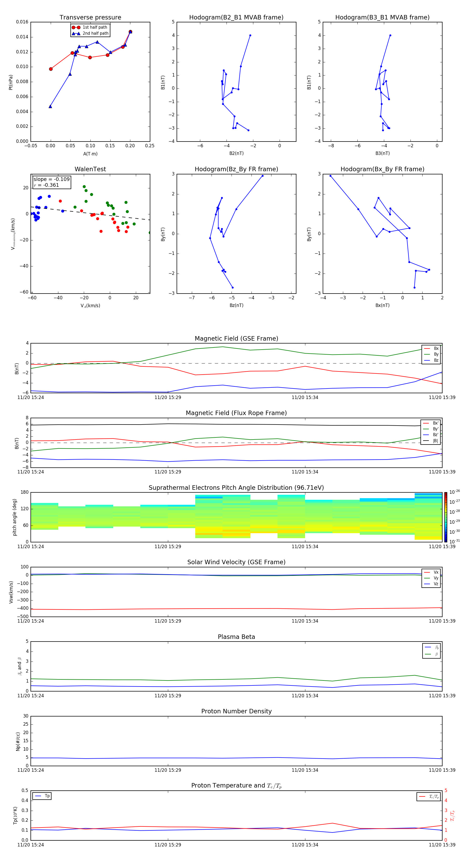Viewport: 473px width, 868px height.
Task: Click the 'Pt(nPa)' y-axis label
Action: (x=11, y=82)
